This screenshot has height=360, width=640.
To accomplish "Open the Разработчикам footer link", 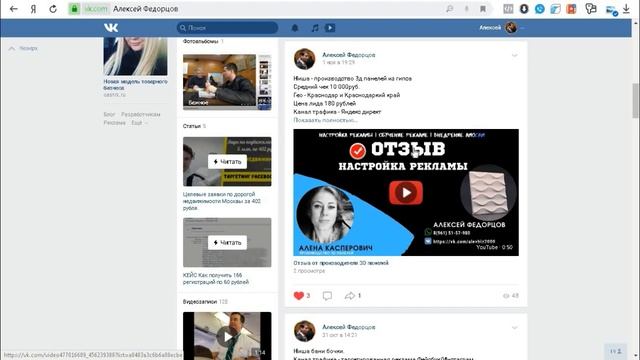I will [140, 114].
